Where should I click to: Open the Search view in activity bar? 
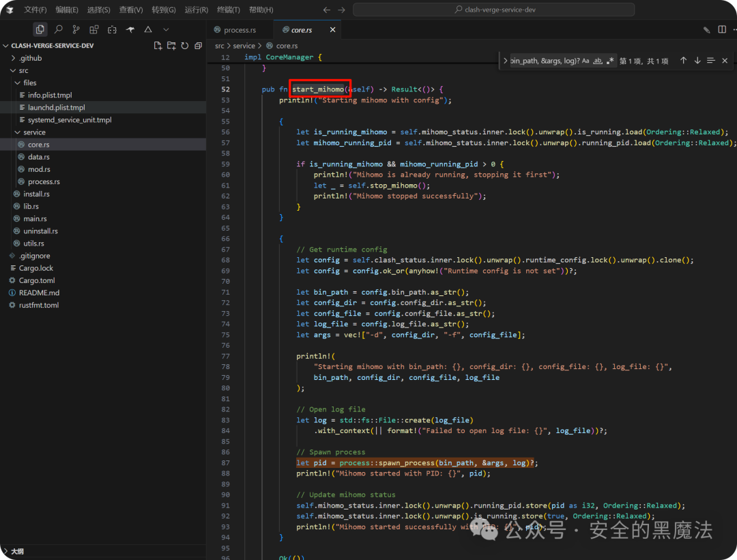coord(58,29)
